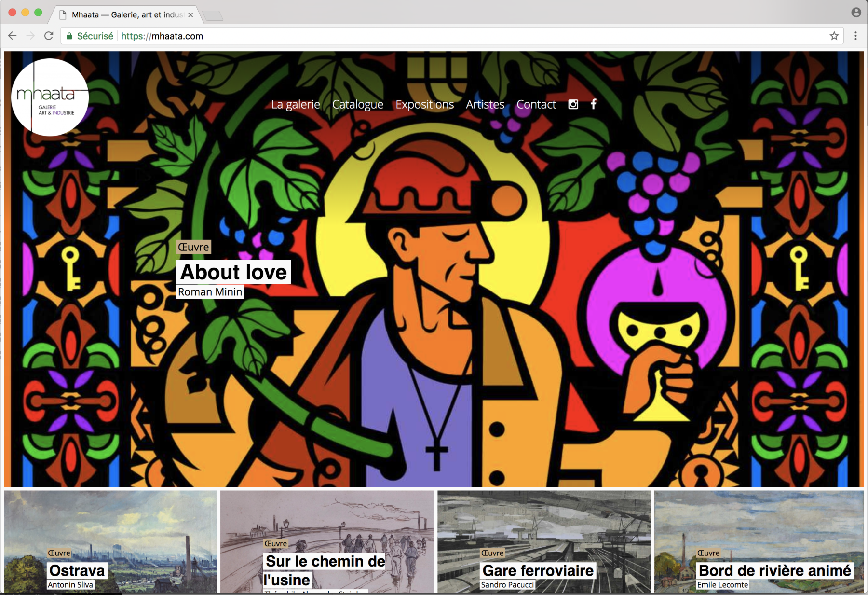Viewport: 868px width, 595px height.
Task: Open the Chrome profile icon
Action: pos(856,13)
